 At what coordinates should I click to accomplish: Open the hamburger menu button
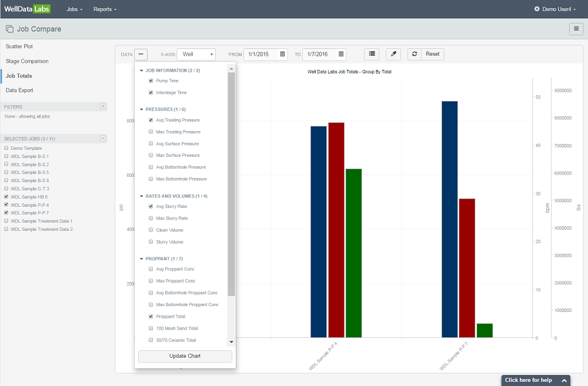576,28
